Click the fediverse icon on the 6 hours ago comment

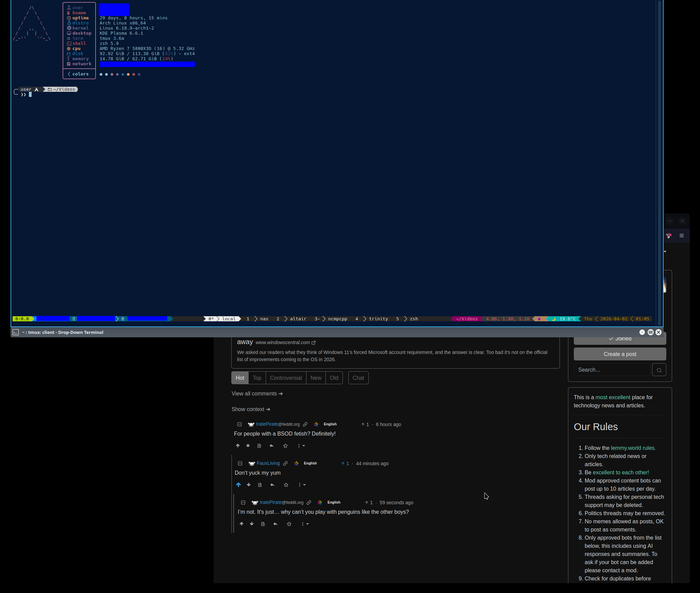(x=316, y=424)
